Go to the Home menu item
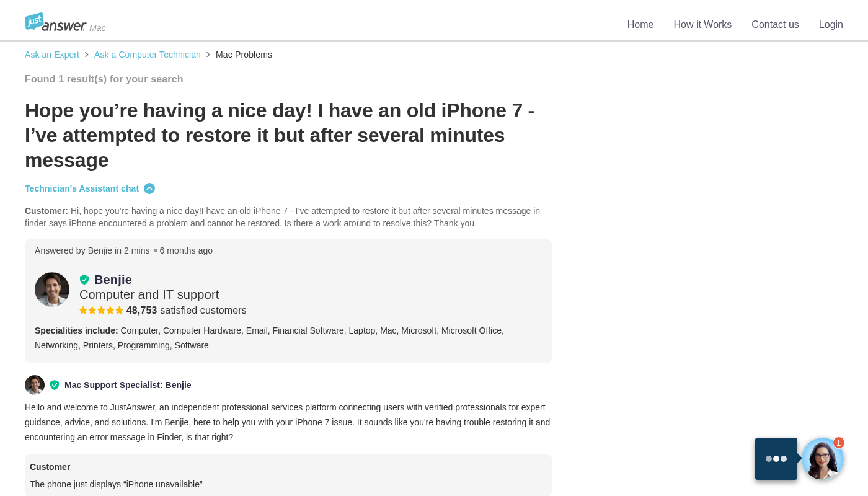The image size is (868, 496). tap(640, 25)
